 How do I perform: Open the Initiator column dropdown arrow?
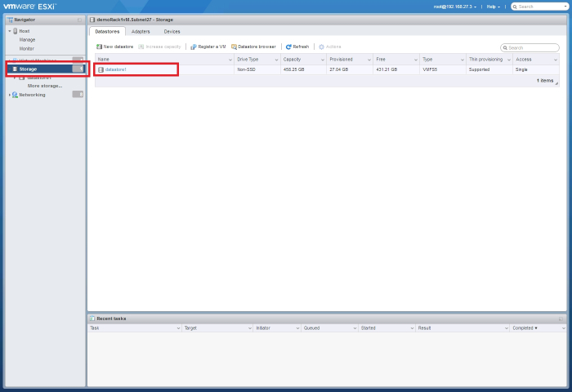coord(297,328)
